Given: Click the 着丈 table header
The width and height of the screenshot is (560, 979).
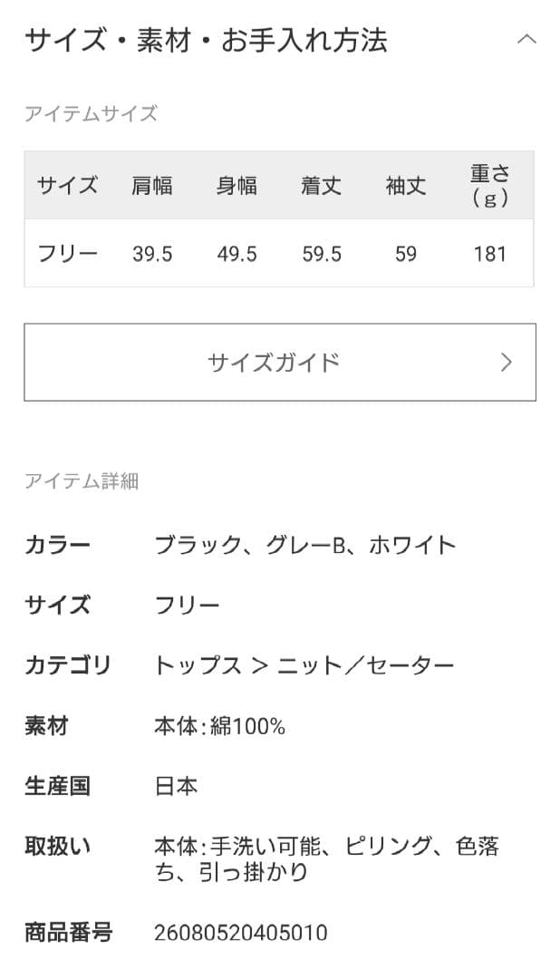Looking at the screenshot, I should (319, 186).
